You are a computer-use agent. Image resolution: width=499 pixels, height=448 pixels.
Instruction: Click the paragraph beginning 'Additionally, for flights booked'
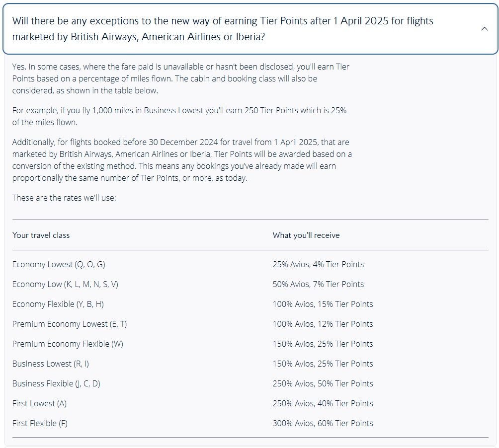point(182,160)
